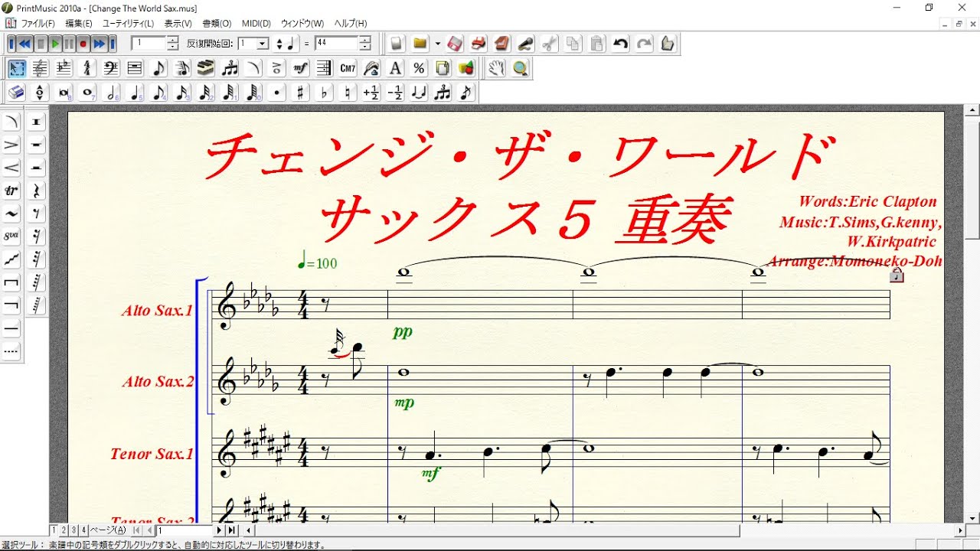Open the HyperScribe keyboard tool

(x=206, y=68)
